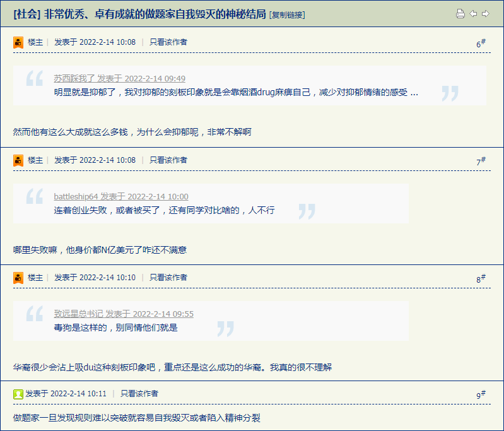This screenshot has width=504, height=431.
Task: Click 只看该作者 on post 7
Action: 168,160
